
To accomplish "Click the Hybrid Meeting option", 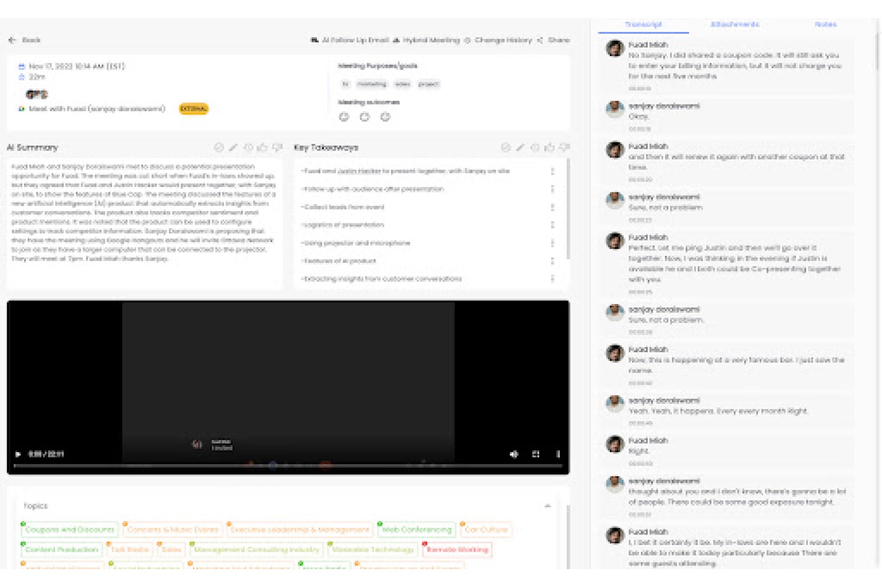I will click(x=426, y=40).
